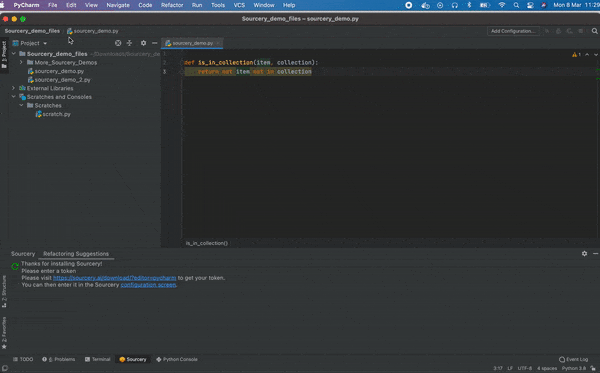Open Sourcery panel settings gear
This screenshot has width=600, height=373.
[x=584, y=254]
